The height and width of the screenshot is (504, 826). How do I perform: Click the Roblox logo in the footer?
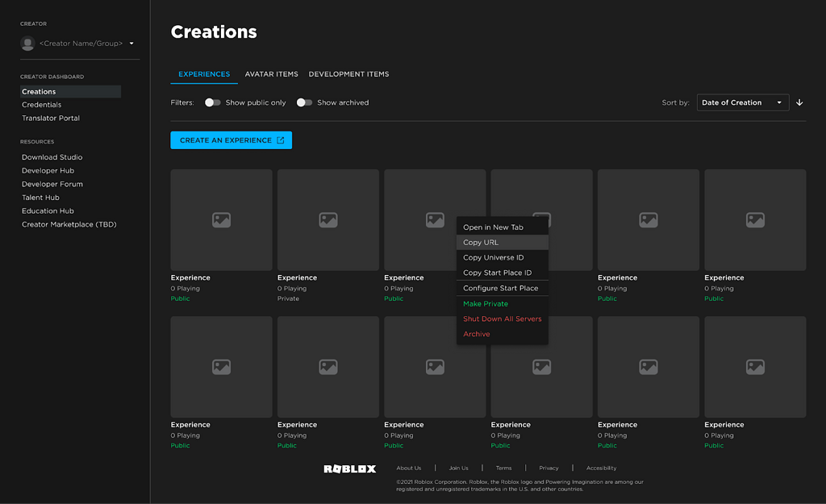(349, 468)
